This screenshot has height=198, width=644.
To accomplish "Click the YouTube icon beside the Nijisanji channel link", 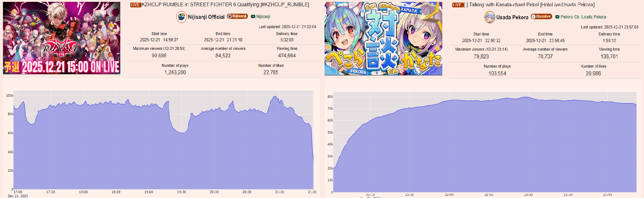I will tap(253, 17).
